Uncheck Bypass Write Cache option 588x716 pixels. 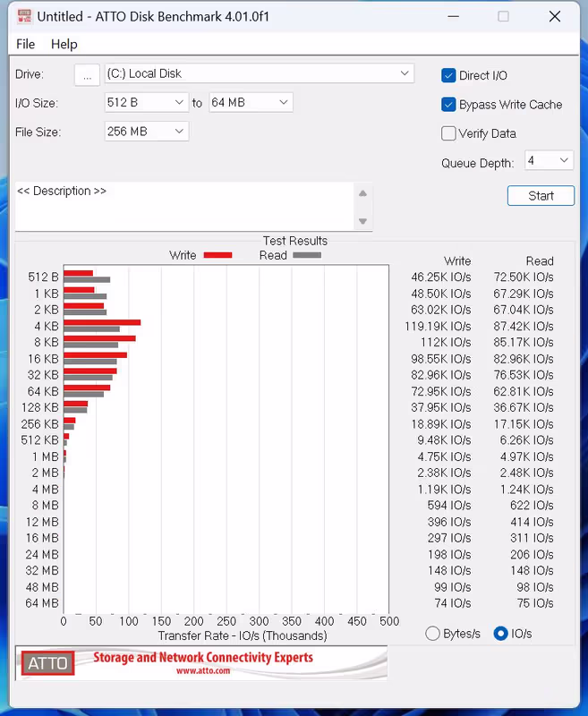click(449, 105)
